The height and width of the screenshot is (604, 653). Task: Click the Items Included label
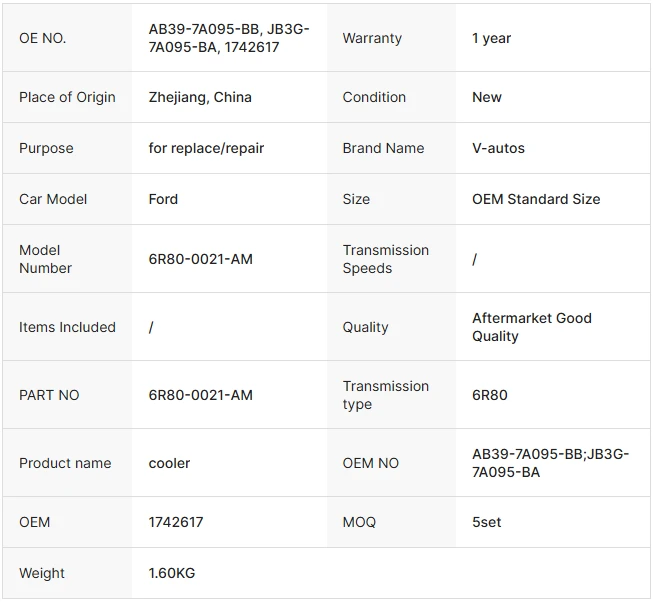67,327
